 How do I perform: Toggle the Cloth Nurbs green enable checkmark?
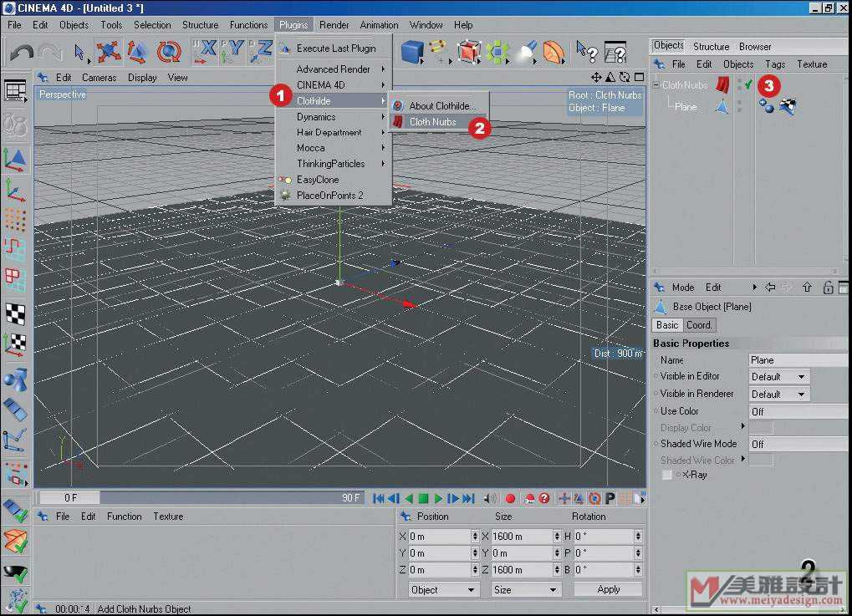tap(749, 84)
